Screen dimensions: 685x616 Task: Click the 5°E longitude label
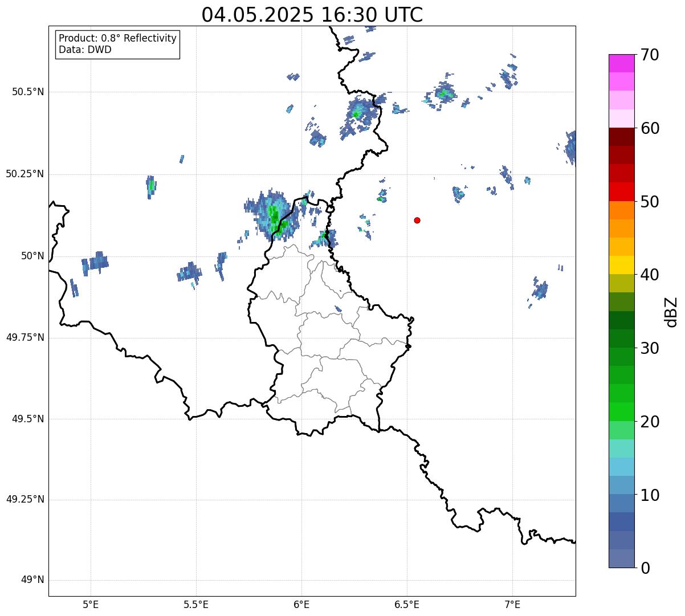pyautogui.click(x=91, y=605)
